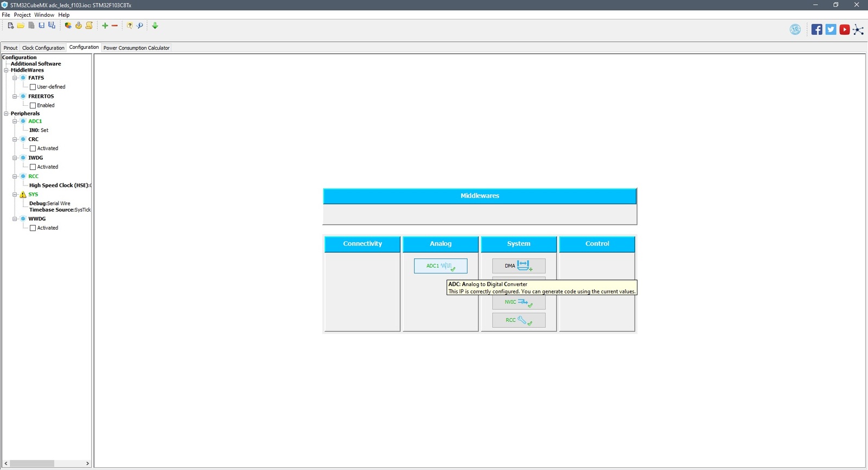This screenshot has width=868, height=470.
Task: Click the green plus toolbar icon
Action: pyautogui.click(x=105, y=26)
